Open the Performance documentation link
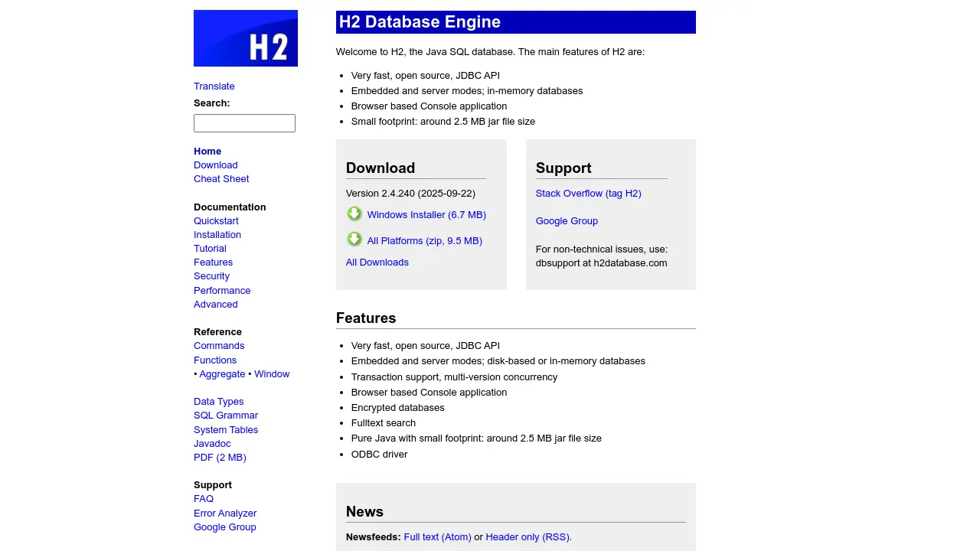The height and width of the screenshot is (551, 980). pyautogui.click(x=222, y=291)
